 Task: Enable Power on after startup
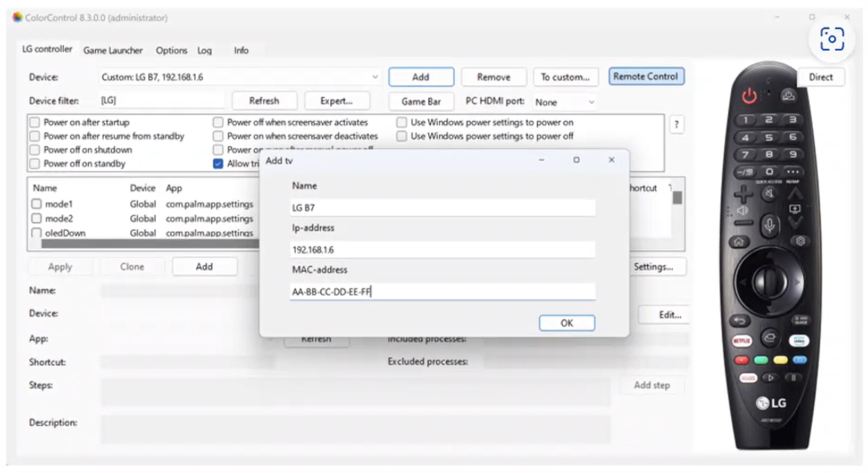point(35,123)
